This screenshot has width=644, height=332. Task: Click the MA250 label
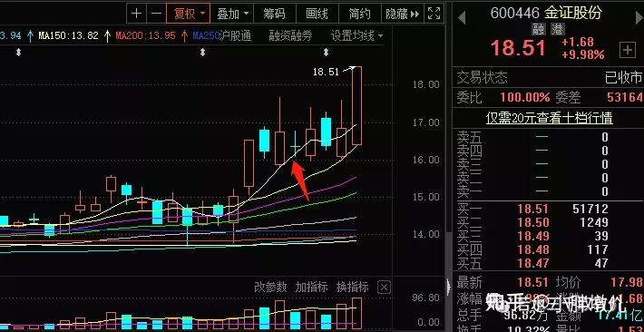pyautogui.click(x=206, y=35)
